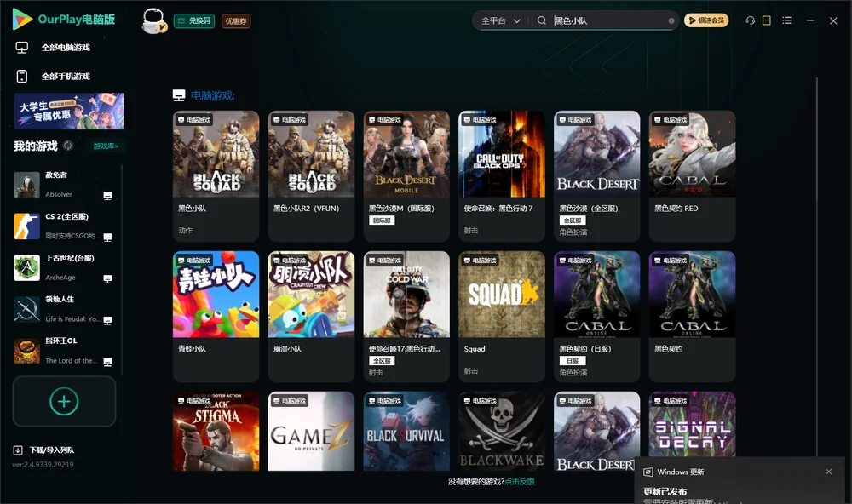Open 黑色沙漠M (国际服) game card

tap(406, 176)
